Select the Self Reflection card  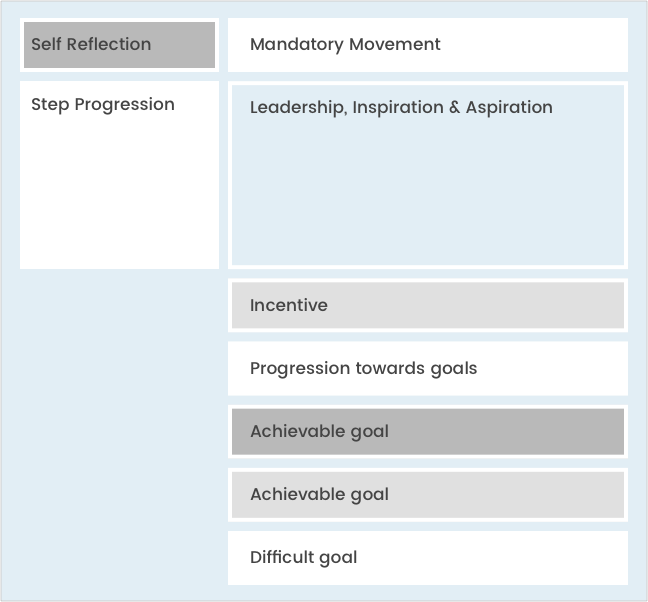point(119,45)
